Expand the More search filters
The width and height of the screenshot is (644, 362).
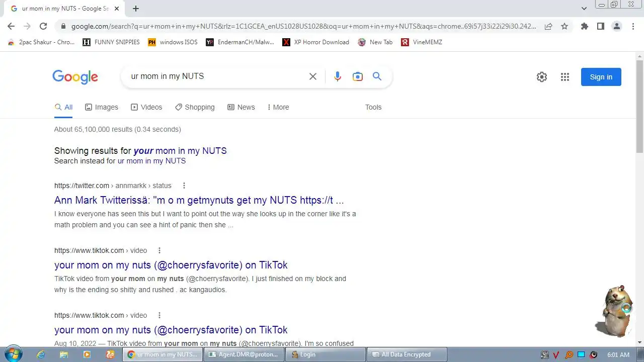278,107
